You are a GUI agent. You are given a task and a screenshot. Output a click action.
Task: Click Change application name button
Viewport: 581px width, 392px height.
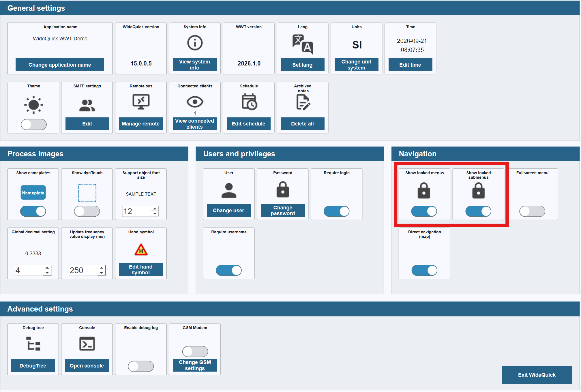pyautogui.click(x=60, y=65)
